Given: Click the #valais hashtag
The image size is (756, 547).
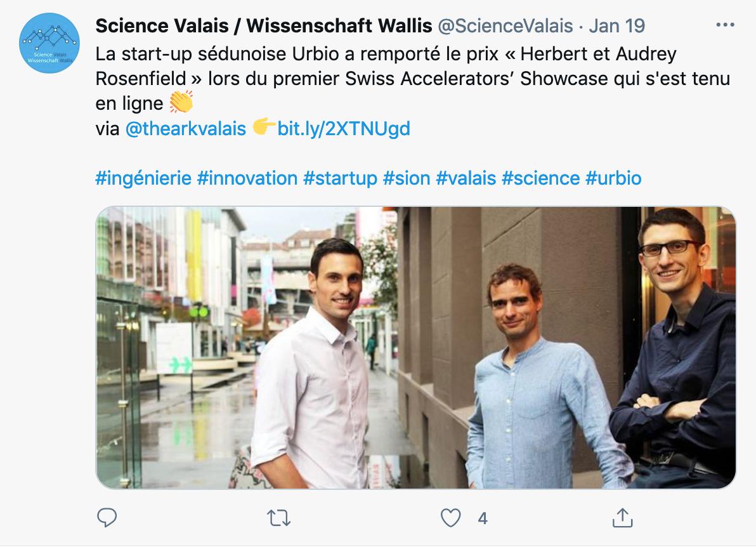Looking at the screenshot, I should pos(466,178).
